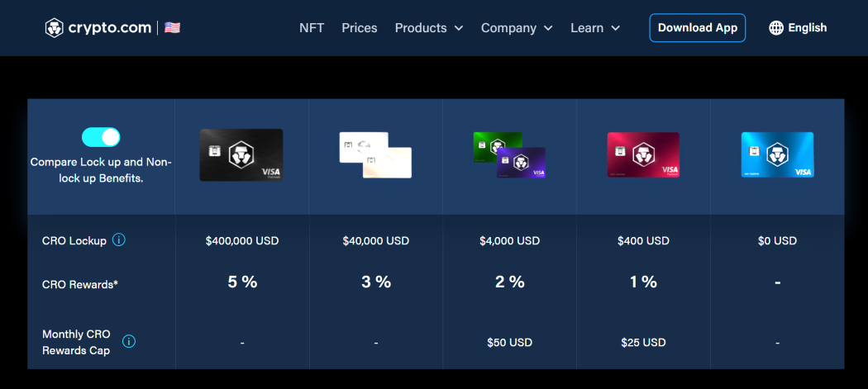The image size is (868, 389).
Task: Click the $400,000 USD lockup value
Action: (x=242, y=240)
